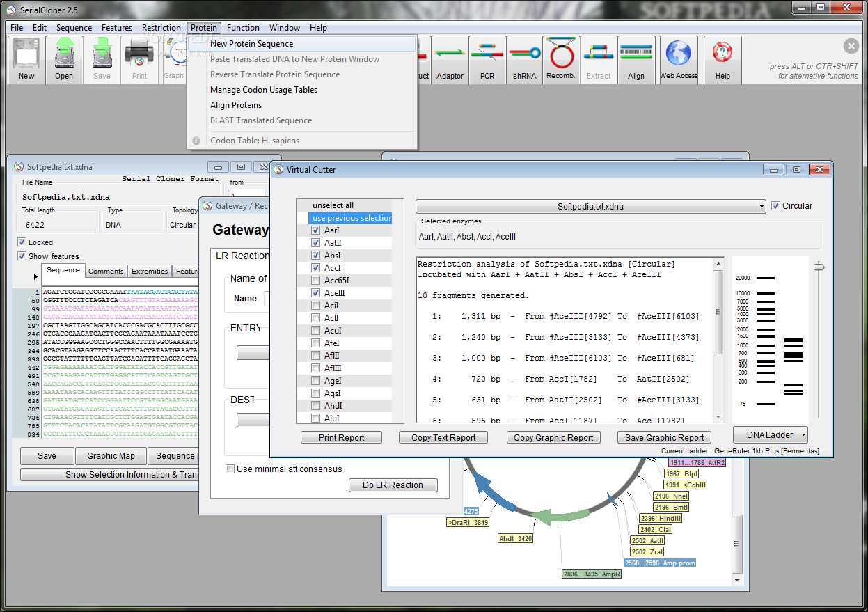Open the shRNA tool
The image size is (868, 612).
pos(525,60)
